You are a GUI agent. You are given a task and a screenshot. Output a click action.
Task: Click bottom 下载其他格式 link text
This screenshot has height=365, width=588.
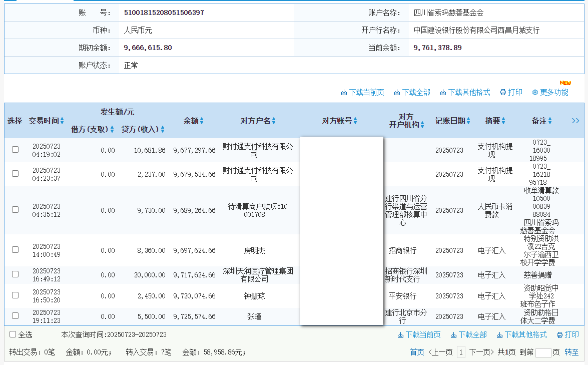[526, 335]
